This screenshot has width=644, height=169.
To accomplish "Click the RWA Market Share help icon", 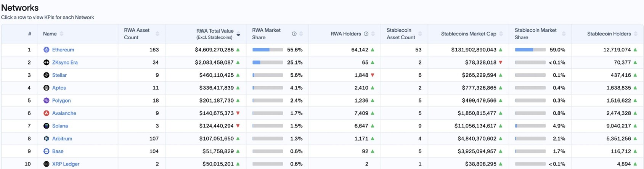I will 294,34.
